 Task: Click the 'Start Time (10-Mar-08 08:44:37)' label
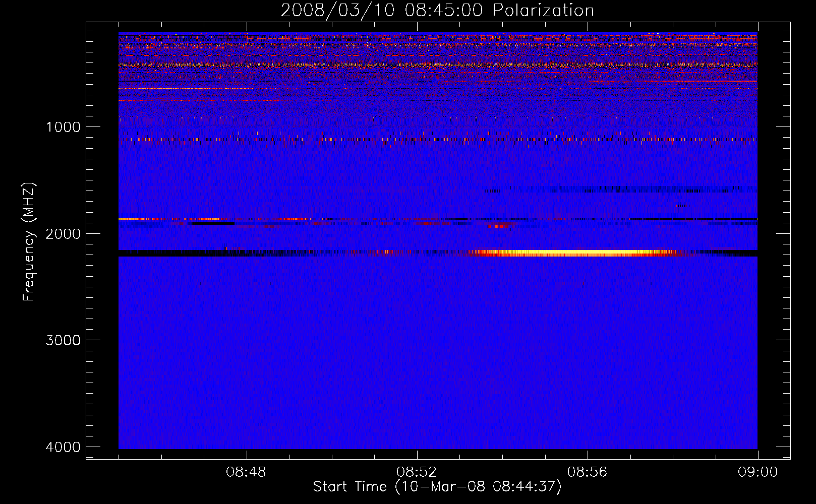pyautogui.click(x=437, y=487)
